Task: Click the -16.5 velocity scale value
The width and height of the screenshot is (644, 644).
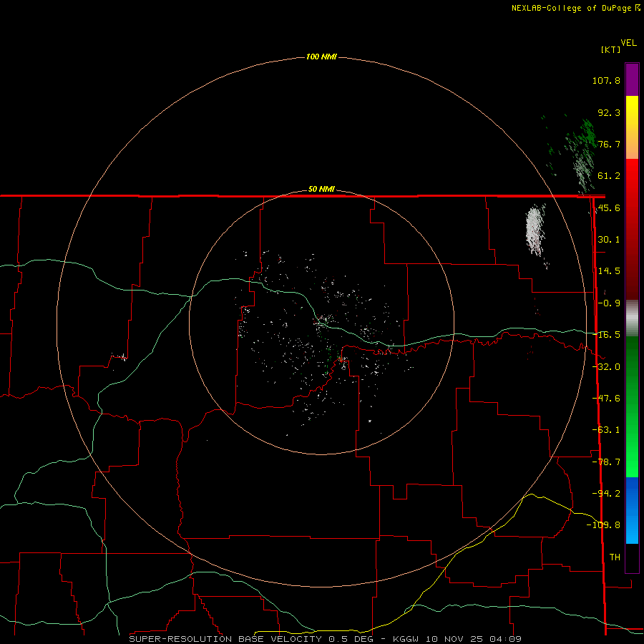Action: (607, 335)
